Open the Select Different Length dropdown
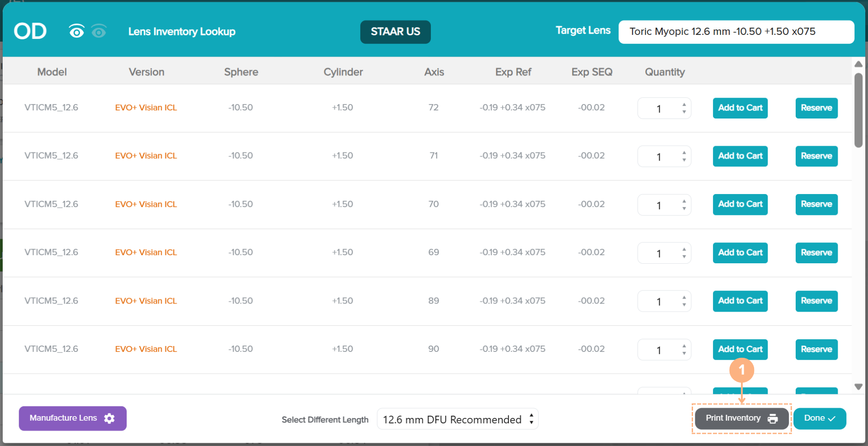Image resolution: width=868 pixels, height=446 pixels. pyautogui.click(x=457, y=420)
